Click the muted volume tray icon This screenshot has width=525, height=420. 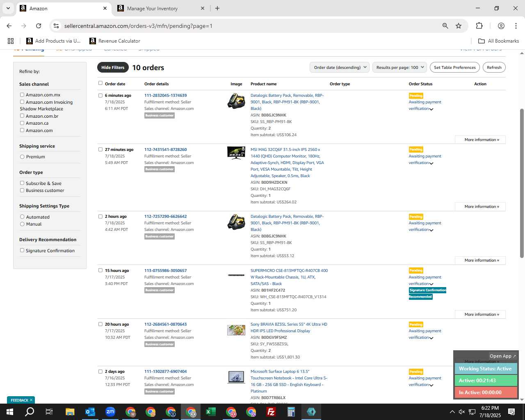[x=462, y=412]
